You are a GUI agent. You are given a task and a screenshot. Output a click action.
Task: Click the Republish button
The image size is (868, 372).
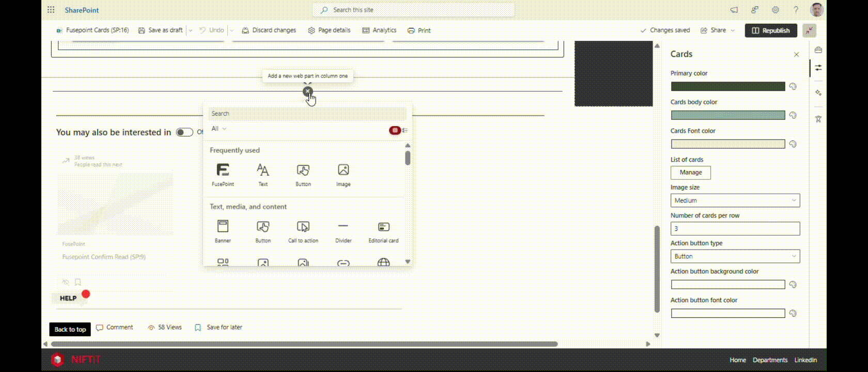(x=770, y=30)
